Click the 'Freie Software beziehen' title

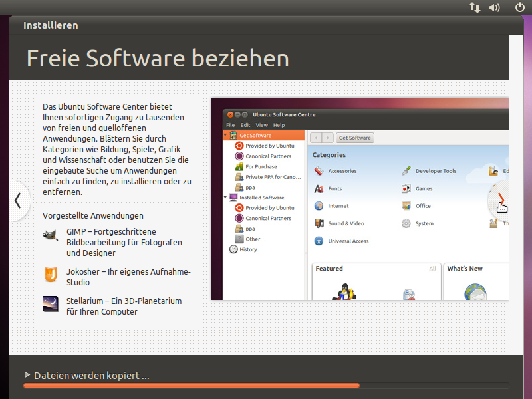coord(158,58)
